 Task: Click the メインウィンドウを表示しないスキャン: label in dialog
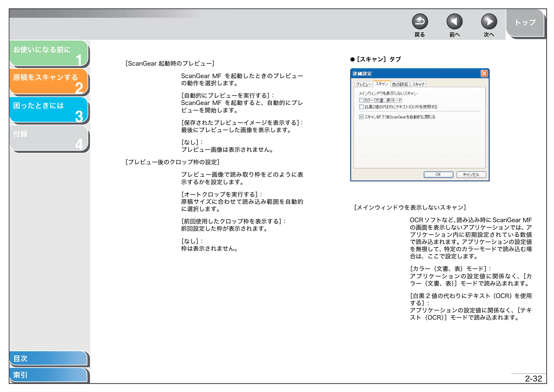[389, 94]
